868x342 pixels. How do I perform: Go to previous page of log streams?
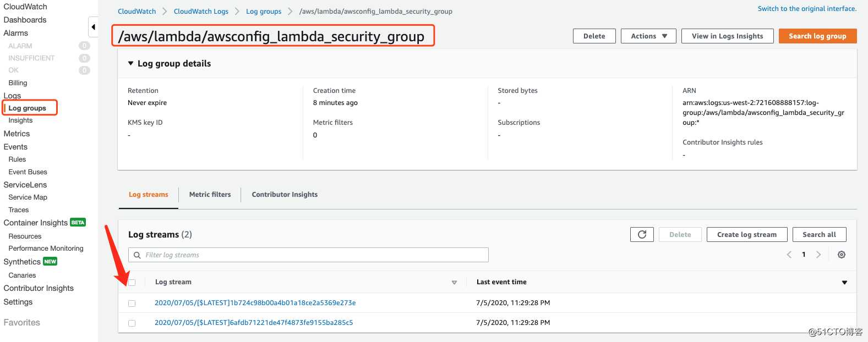pyautogui.click(x=789, y=255)
